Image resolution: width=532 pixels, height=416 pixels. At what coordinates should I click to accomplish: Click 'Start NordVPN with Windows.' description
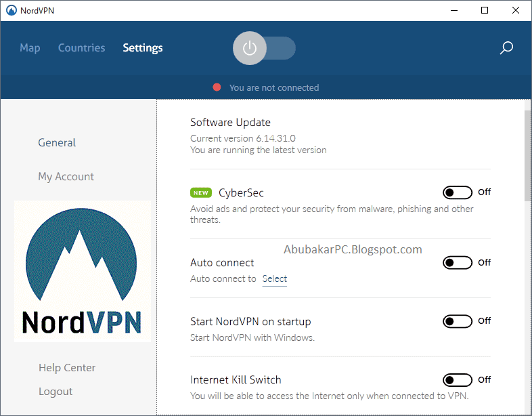pyautogui.click(x=252, y=337)
